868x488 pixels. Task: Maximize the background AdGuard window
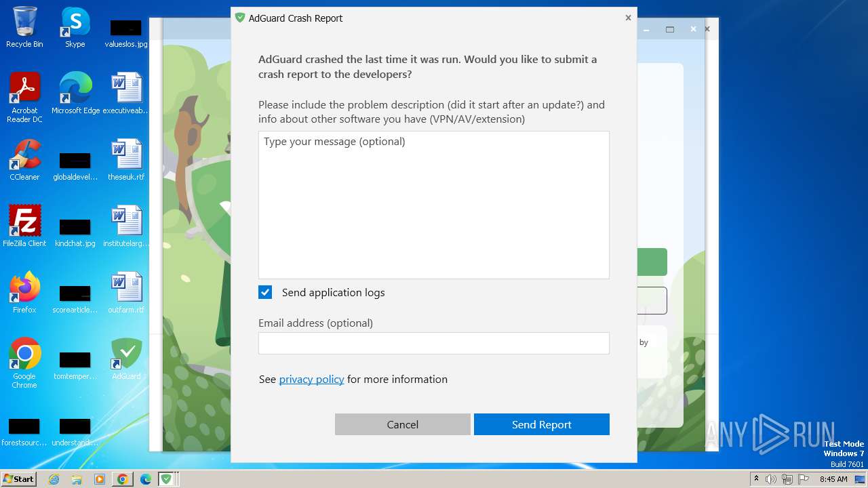click(x=670, y=29)
